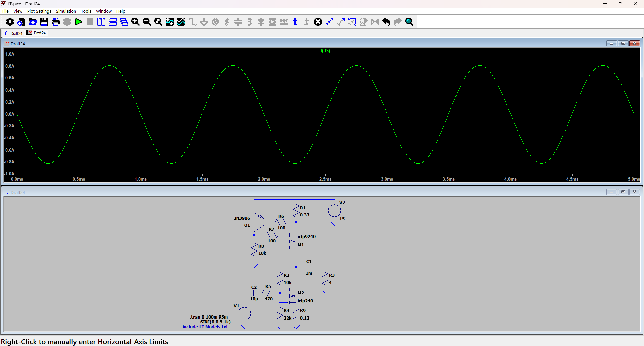Open the greyed Configure Analysis gear icon
This screenshot has width=644, height=346.
(67, 22)
